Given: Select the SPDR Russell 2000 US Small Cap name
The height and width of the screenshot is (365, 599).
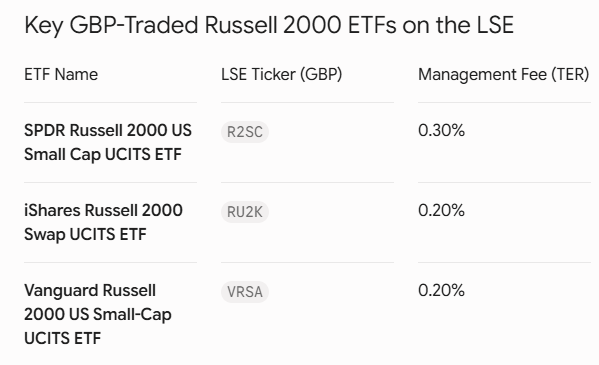Looking at the screenshot, I should click(108, 142).
